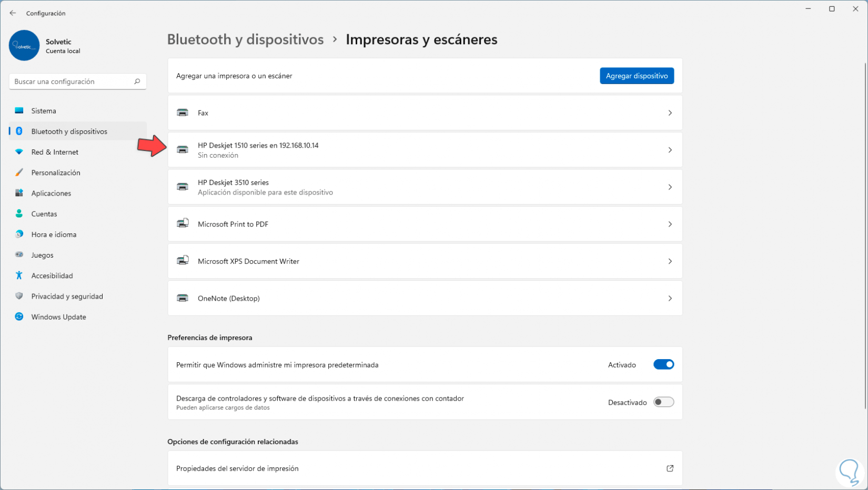Image resolution: width=868 pixels, height=490 pixels.
Task: Expand the HP Deskjet 1510 series entry
Action: pyautogui.click(x=670, y=150)
